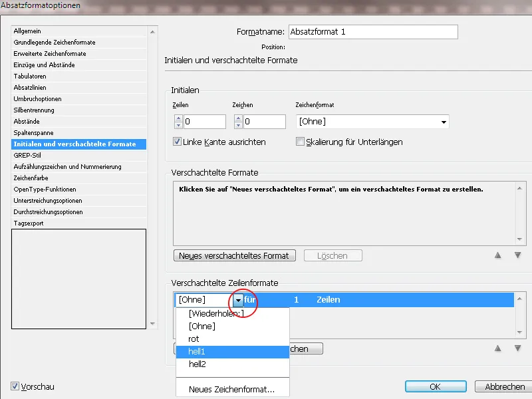
Task: Move line format up arrow in Zeilenformate
Action: coord(497,348)
